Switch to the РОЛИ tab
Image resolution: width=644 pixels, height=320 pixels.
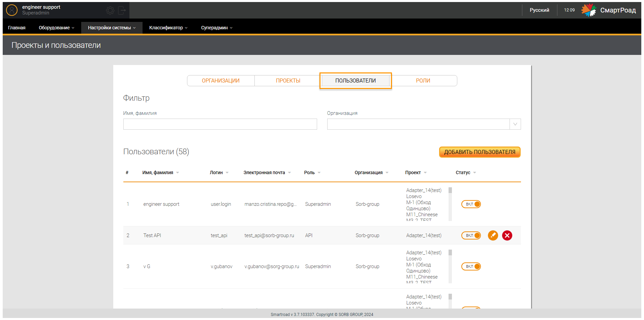point(423,81)
